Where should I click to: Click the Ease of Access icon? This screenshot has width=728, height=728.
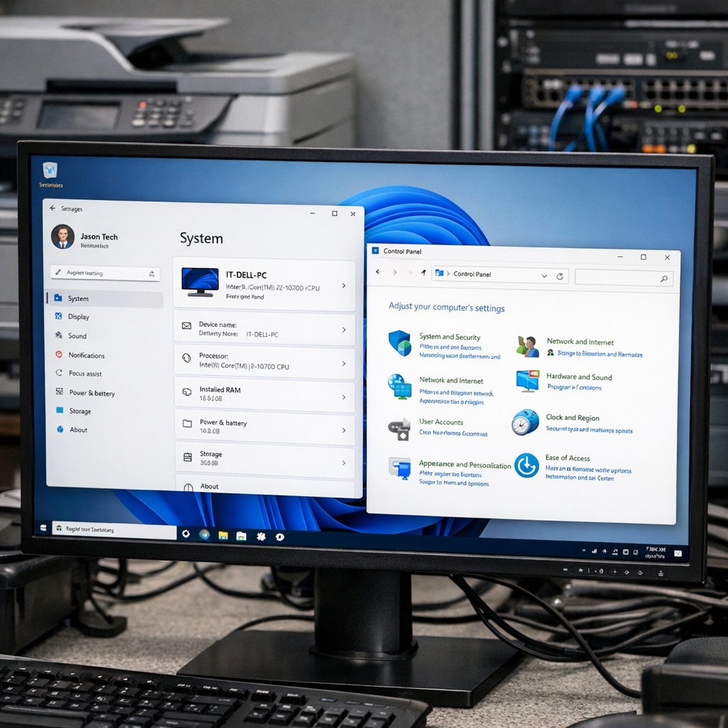click(527, 466)
